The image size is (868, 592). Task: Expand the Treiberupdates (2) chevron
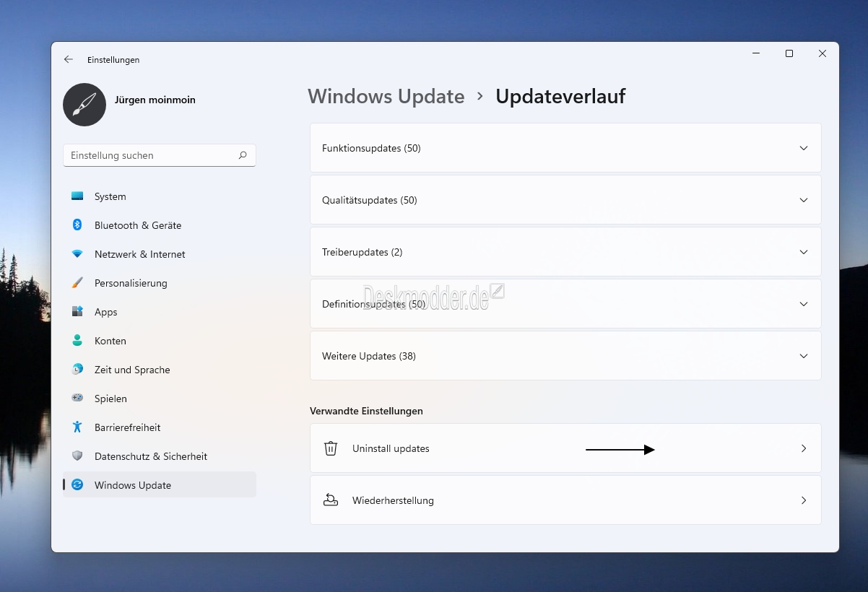point(804,252)
